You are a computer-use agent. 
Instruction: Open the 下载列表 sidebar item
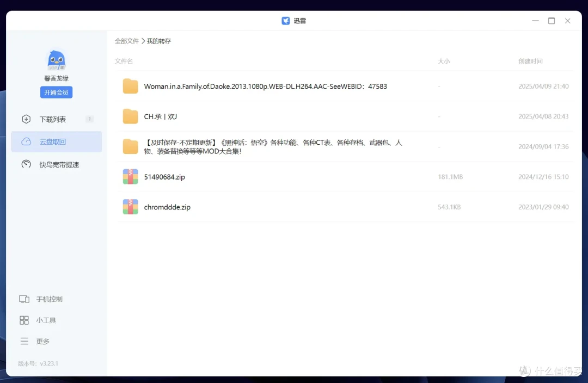click(56, 119)
